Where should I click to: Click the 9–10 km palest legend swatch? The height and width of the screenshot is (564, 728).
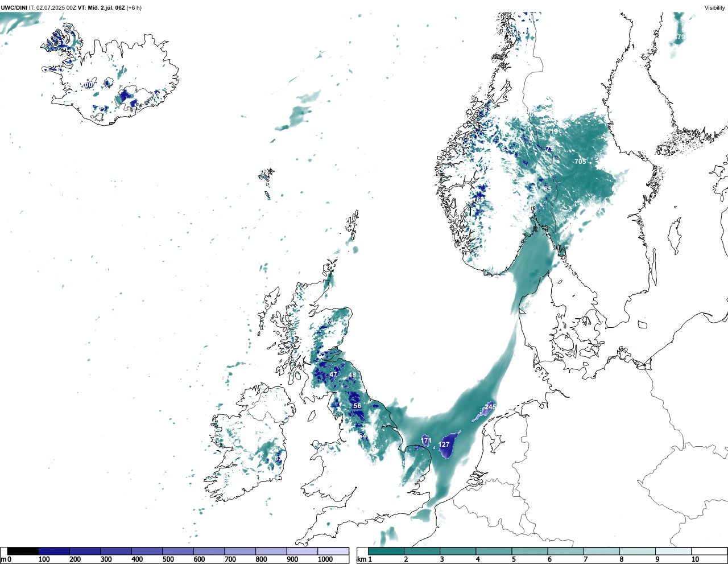tap(673, 551)
